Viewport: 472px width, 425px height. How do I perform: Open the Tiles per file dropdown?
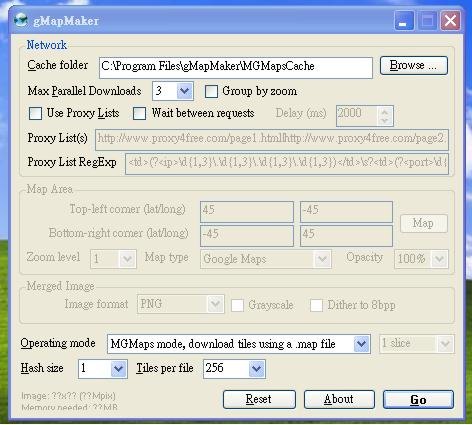[x=234, y=369]
